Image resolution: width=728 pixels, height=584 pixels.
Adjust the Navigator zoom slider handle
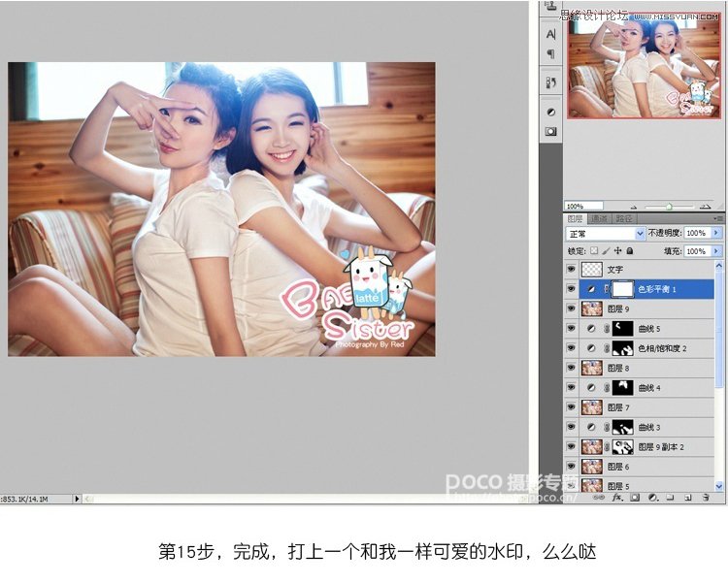coord(669,207)
